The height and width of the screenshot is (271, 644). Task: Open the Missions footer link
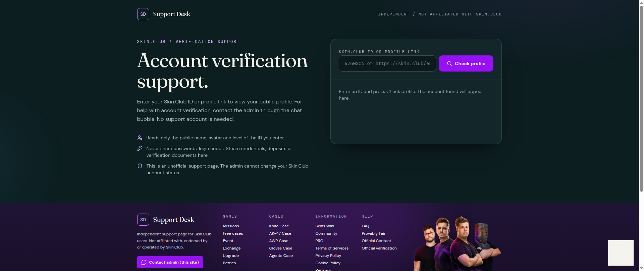231,226
